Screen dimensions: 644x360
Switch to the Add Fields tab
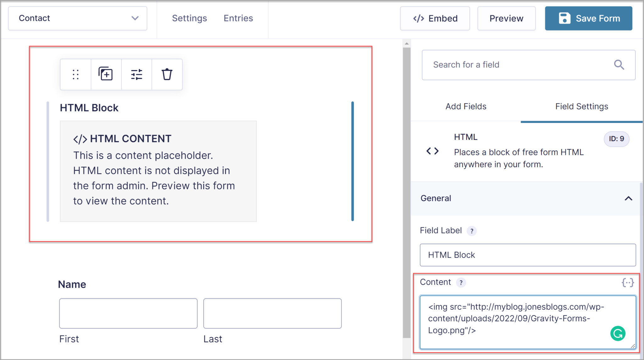pyautogui.click(x=466, y=106)
